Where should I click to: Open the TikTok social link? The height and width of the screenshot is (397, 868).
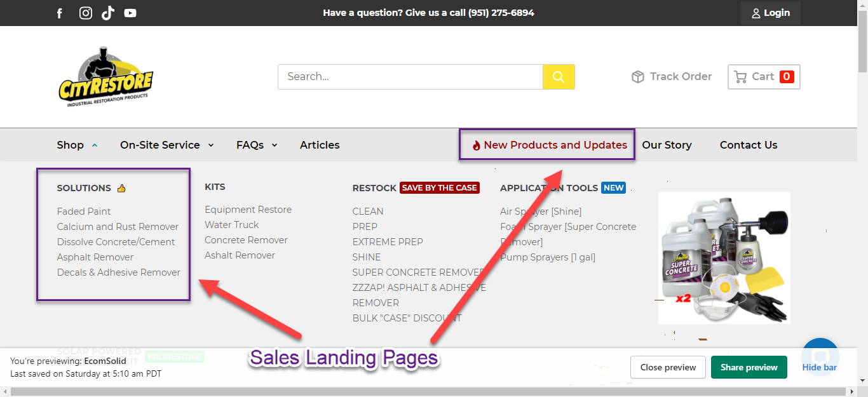coord(108,13)
